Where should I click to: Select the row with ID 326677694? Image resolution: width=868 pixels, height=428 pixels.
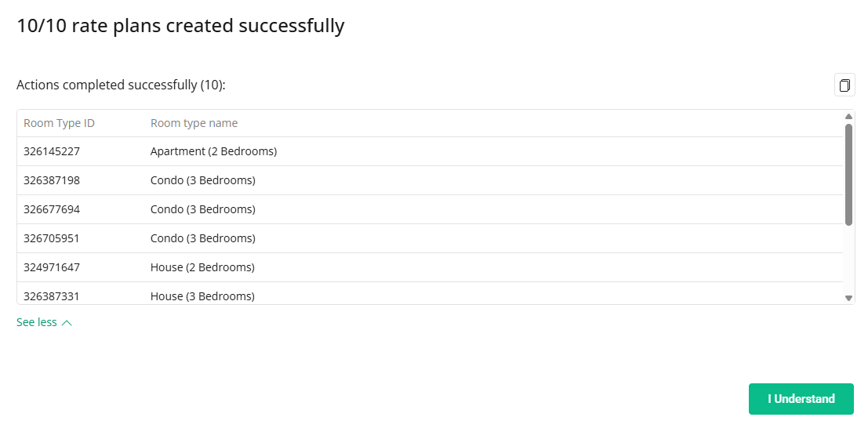click(x=52, y=209)
